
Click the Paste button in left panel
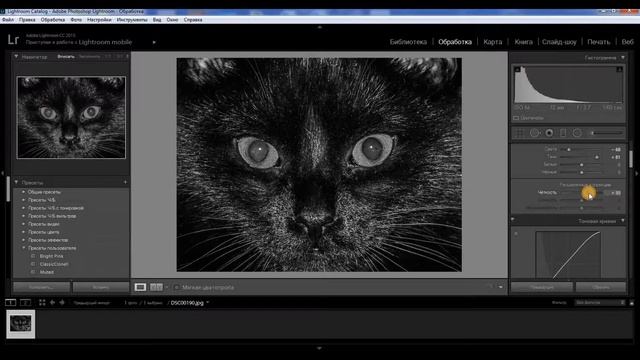[100, 287]
